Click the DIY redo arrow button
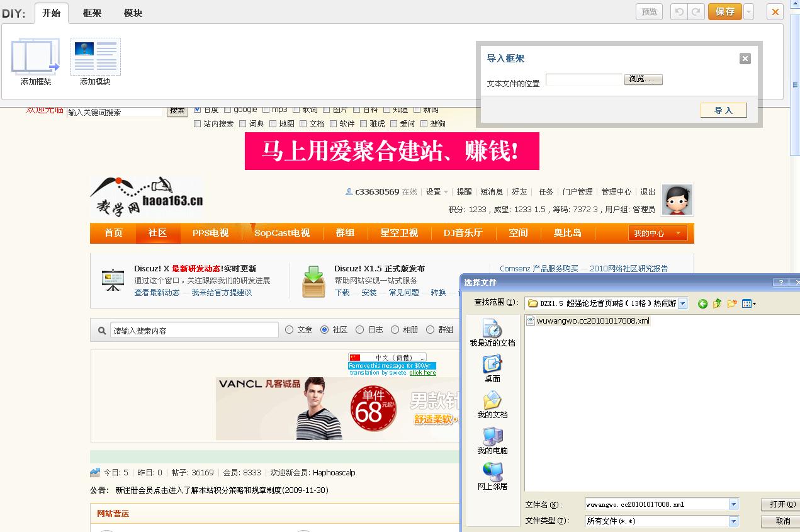The height and width of the screenshot is (532, 800). click(696, 12)
